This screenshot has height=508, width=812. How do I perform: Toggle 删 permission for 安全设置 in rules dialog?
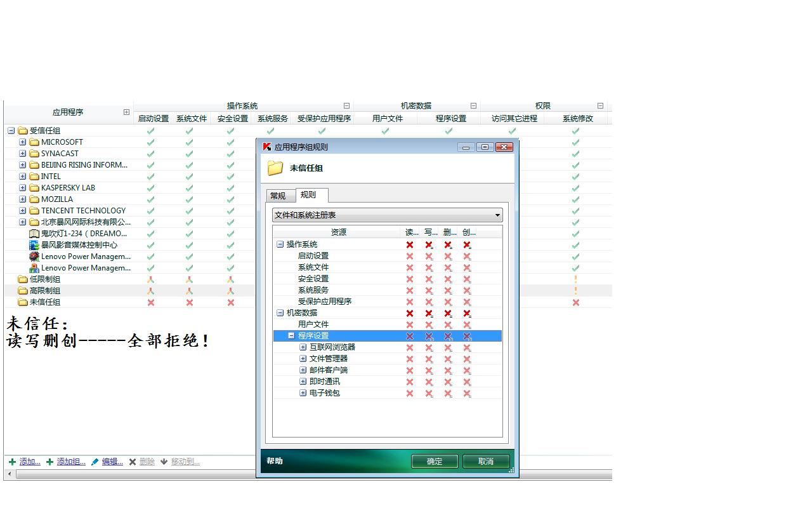click(448, 279)
